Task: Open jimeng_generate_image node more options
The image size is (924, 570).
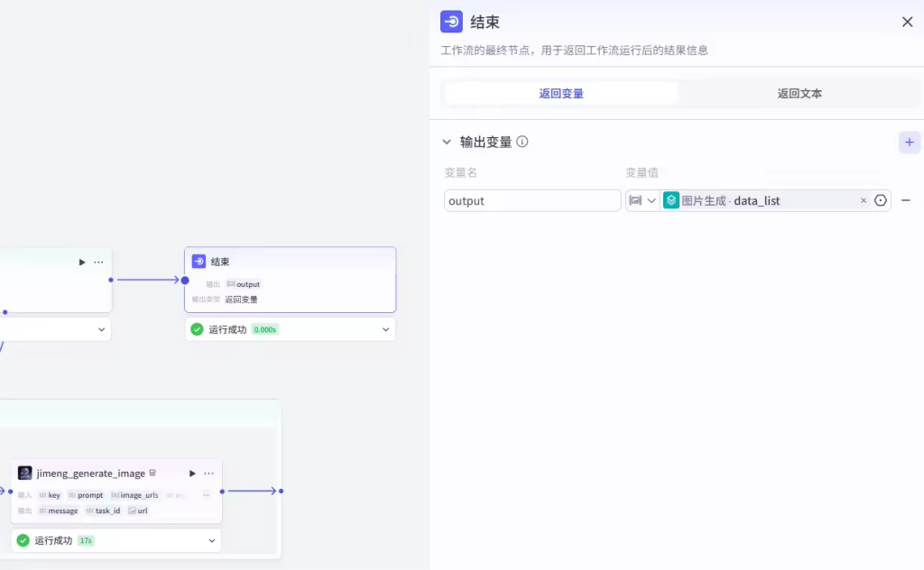Action: tap(209, 473)
